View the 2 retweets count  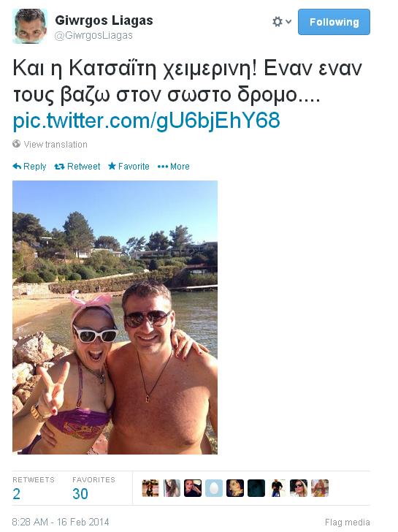[16, 494]
